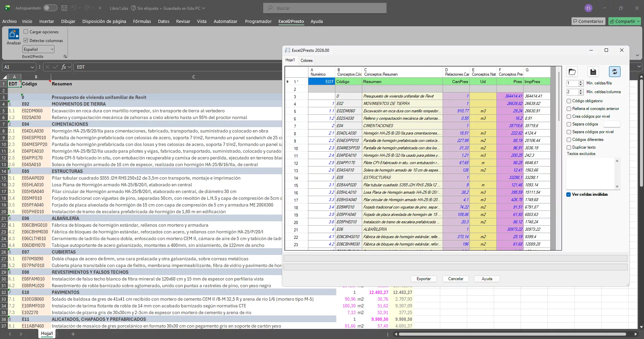Viewport: 644px width, 339px height.
Task: Open the fx function dropdown arrow
Action: [70, 67]
